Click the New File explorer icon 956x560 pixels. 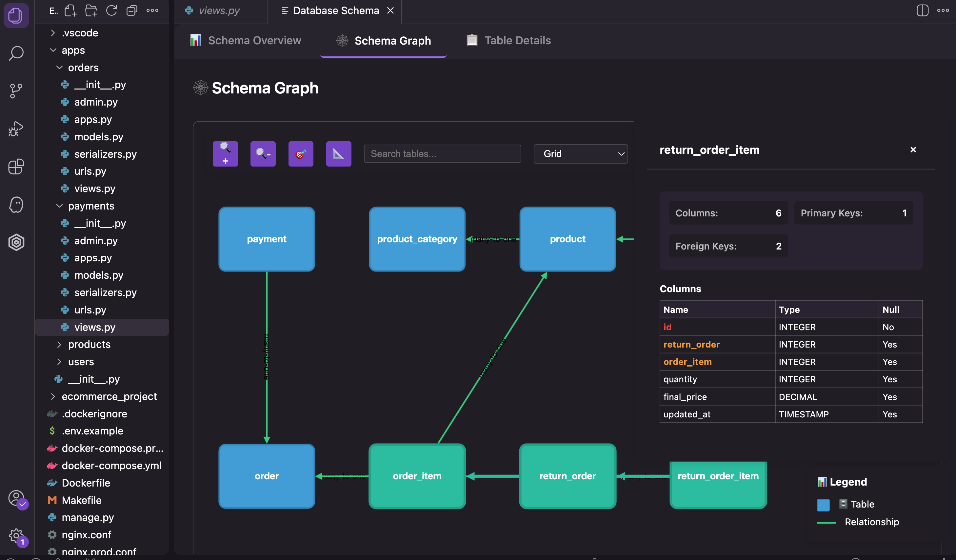(x=70, y=10)
